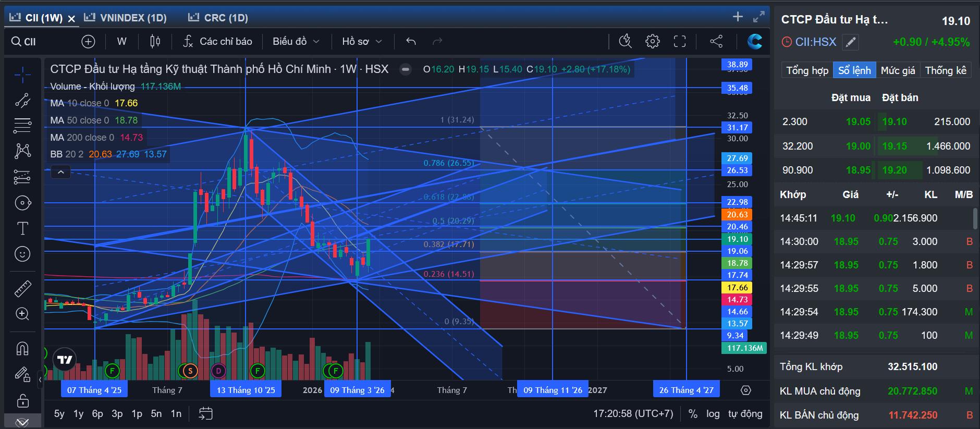The image size is (980, 429).
Task: Toggle lock all drawing tools
Action: pos(22,400)
